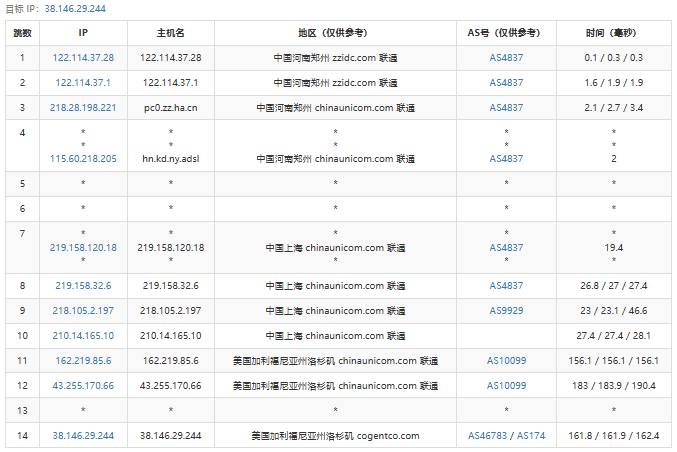677x452 pixels.
Task: Open IP link 219.158.120.18 in IP column
Action: [83, 248]
